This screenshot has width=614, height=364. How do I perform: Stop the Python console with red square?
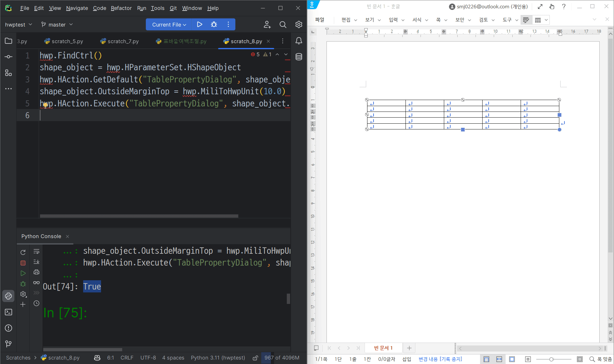[x=23, y=263]
